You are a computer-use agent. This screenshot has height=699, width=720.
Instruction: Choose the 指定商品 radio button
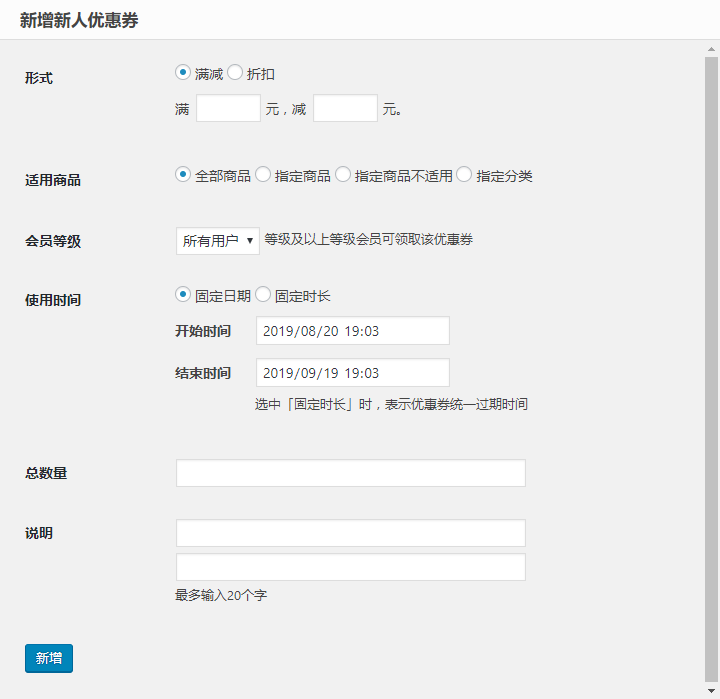[263, 175]
